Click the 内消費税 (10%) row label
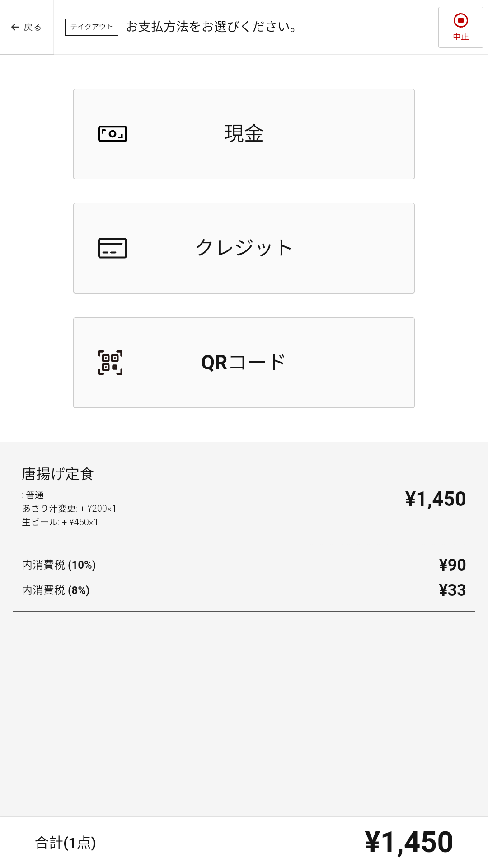Screen dimensions: 488x868 pos(59,565)
